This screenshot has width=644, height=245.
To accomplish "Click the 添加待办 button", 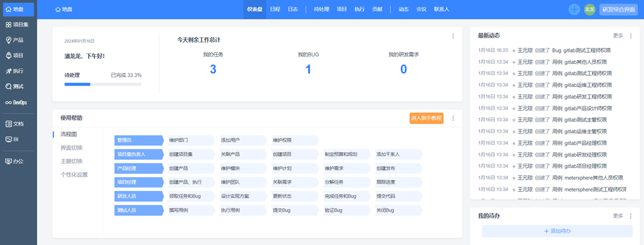I will point(557,231).
